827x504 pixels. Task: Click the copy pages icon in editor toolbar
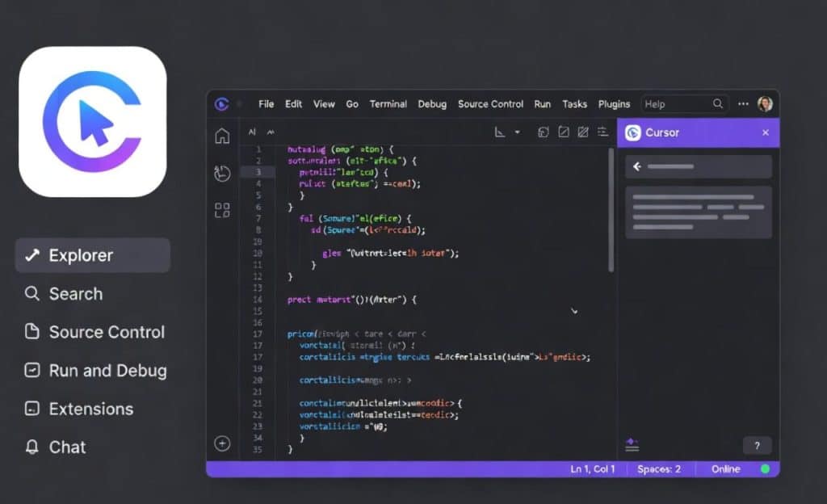coord(544,132)
